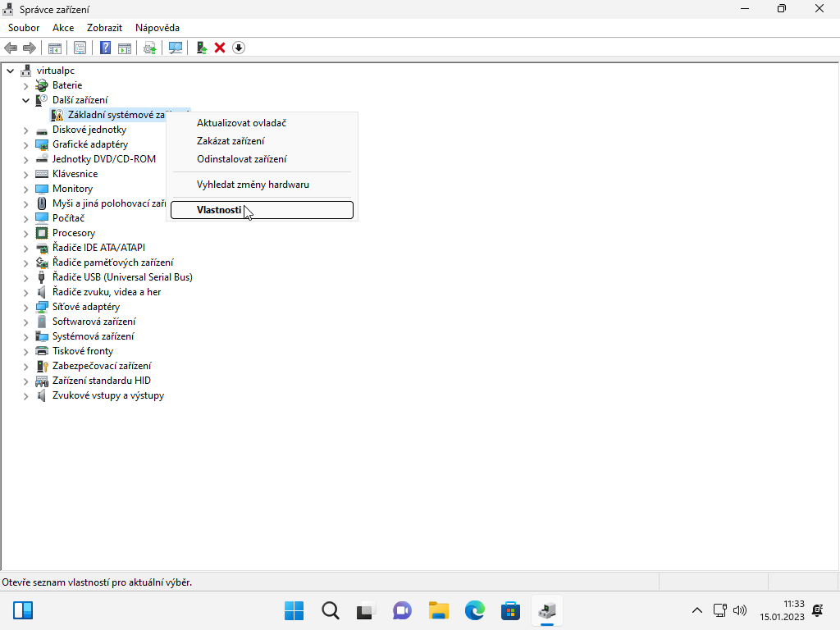Image resolution: width=840 pixels, height=630 pixels.
Task: Expand the Procesory category
Action: (25, 233)
